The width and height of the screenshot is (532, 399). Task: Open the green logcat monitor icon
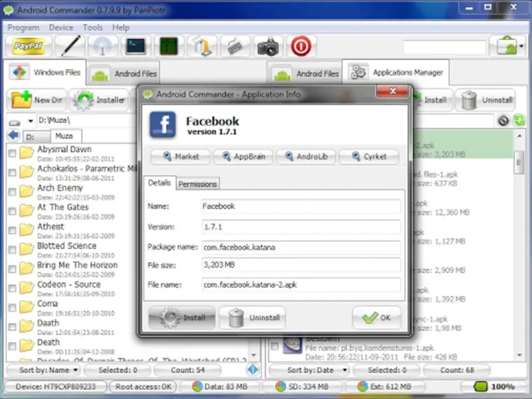[169, 46]
